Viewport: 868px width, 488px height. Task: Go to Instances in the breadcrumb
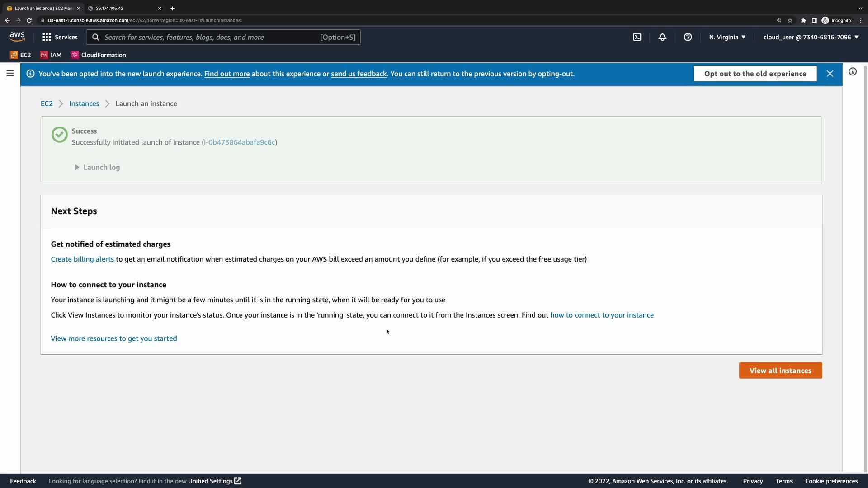point(84,103)
